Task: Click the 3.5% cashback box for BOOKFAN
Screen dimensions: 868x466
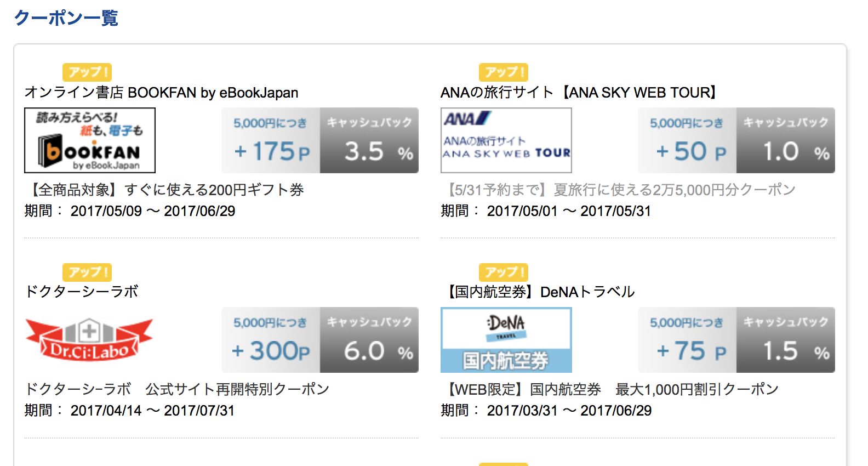Action: (x=369, y=140)
